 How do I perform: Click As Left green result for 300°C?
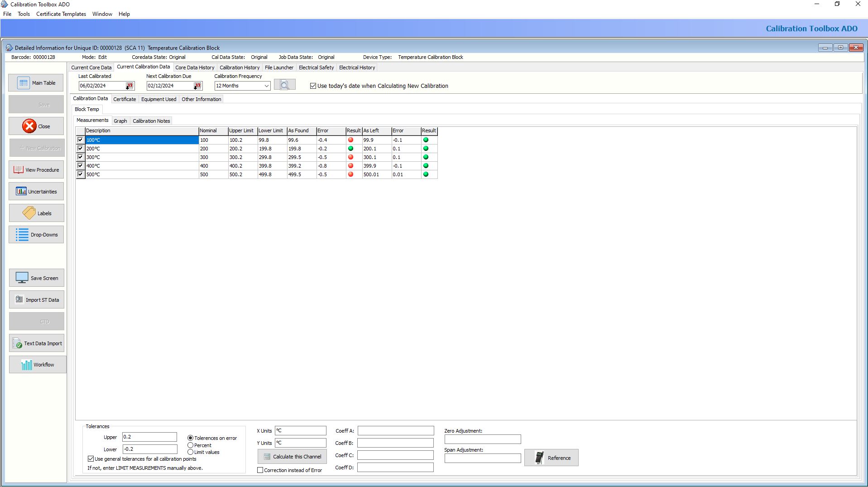click(x=426, y=157)
